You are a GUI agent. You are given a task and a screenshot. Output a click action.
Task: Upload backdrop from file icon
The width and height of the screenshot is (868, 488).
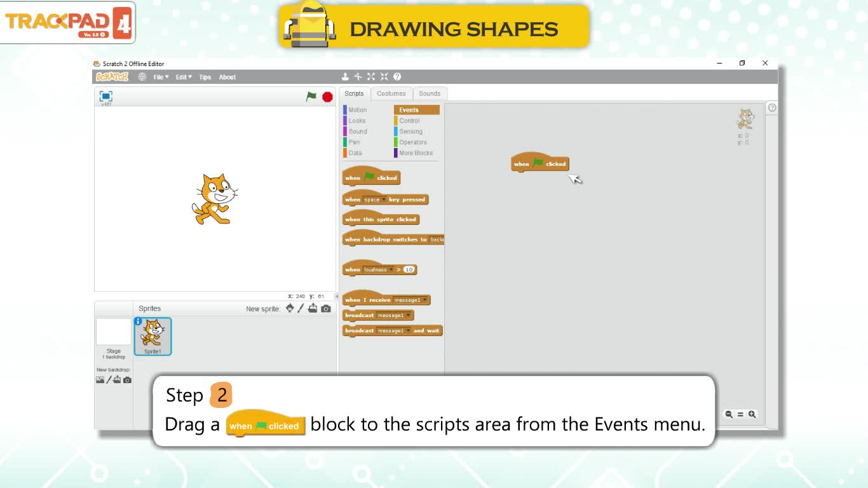pyautogui.click(x=117, y=380)
